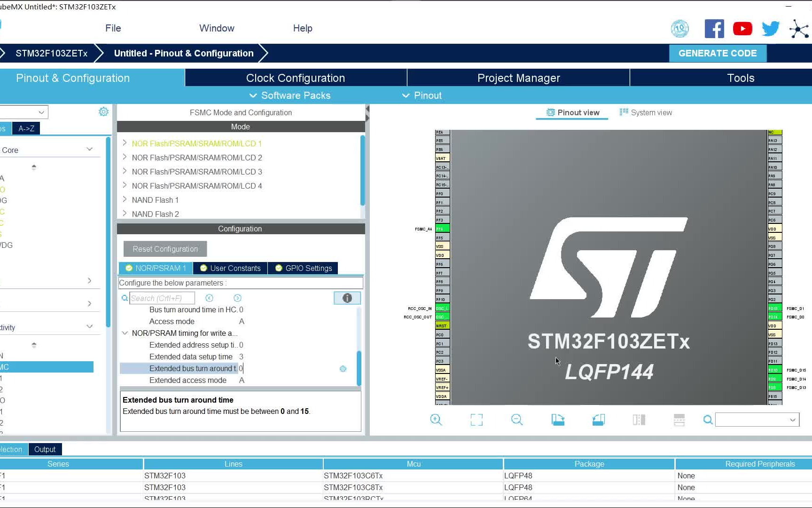The image size is (812, 508).
Task: Open the ST YouTube channel icon
Action: point(742,29)
